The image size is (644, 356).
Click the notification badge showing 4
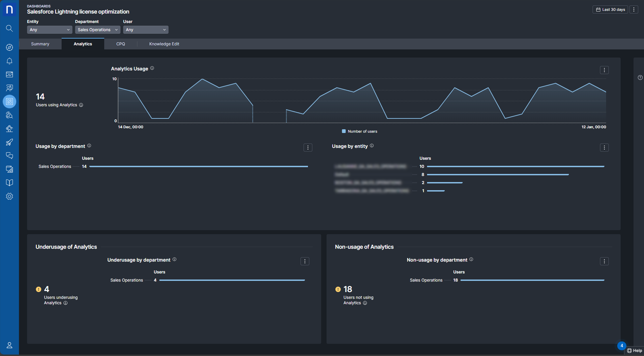[x=622, y=346]
